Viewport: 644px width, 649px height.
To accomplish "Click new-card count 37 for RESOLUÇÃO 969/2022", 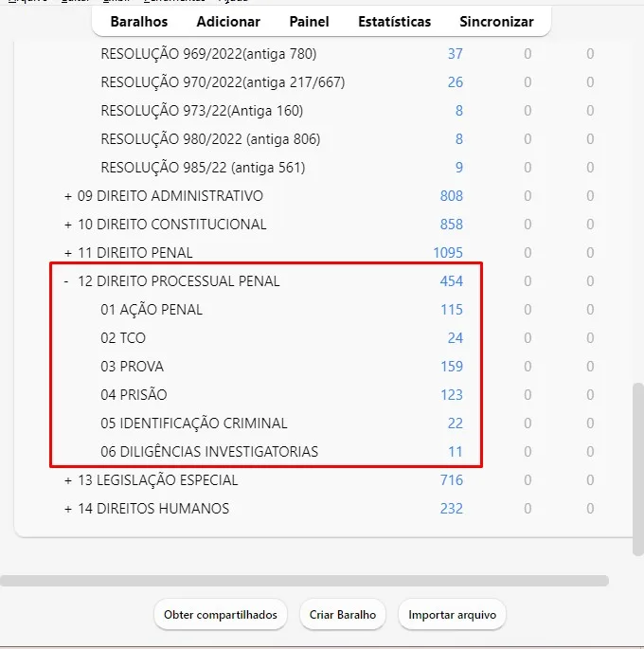I will pos(455,54).
